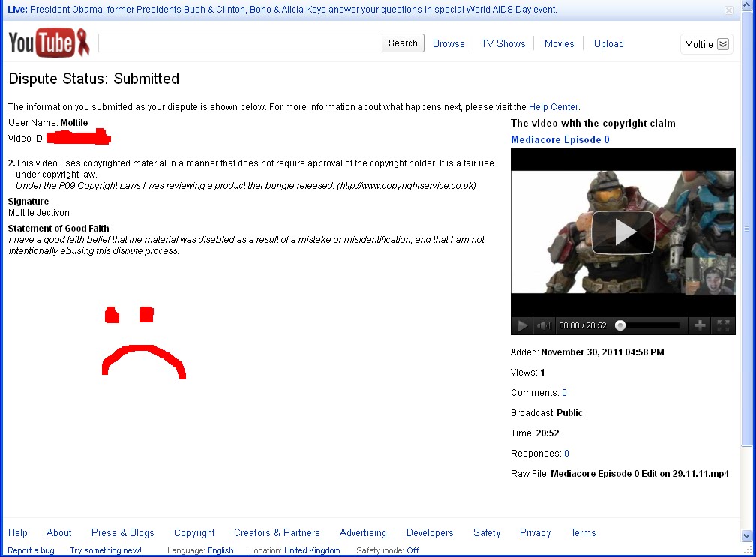
Task: Click the Search button
Action: pyautogui.click(x=403, y=43)
